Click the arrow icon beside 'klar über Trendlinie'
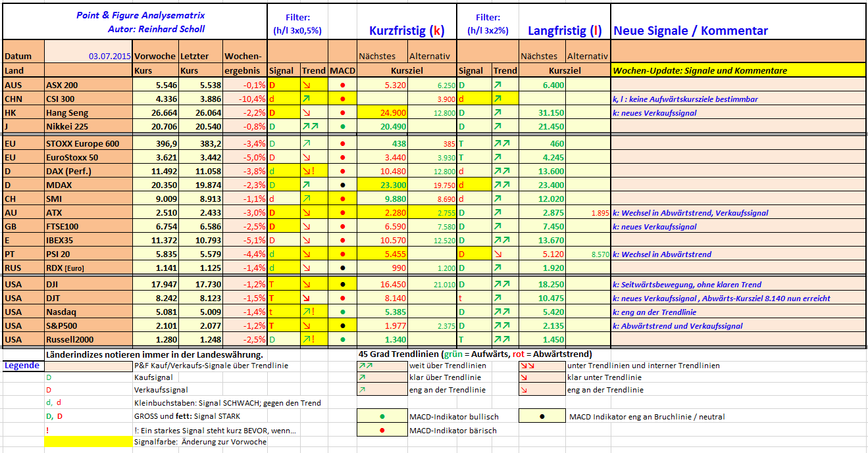 pos(362,378)
